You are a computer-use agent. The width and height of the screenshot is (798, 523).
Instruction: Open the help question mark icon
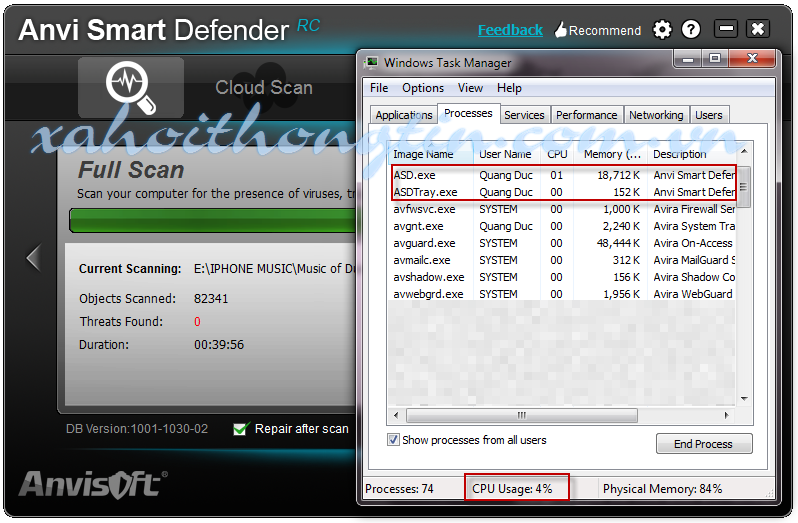(x=691, y=30)
